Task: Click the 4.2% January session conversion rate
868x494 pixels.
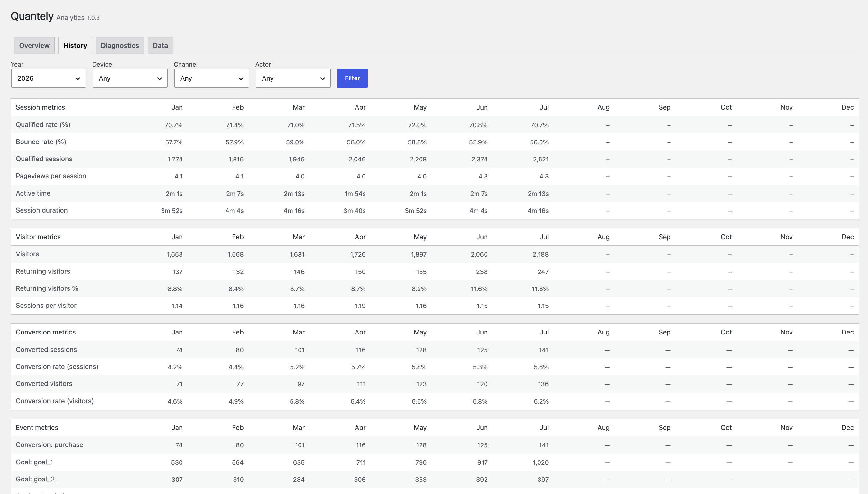Action: tap(175, 367)
